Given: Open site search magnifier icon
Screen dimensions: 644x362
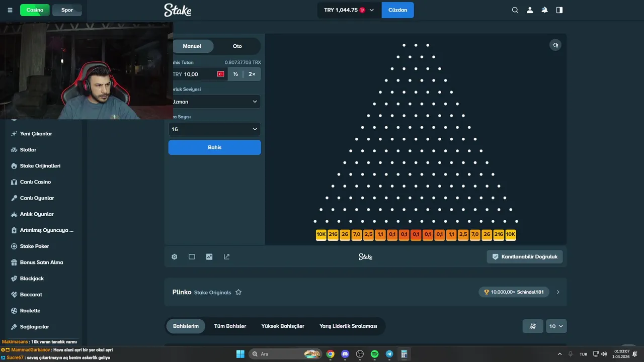Looking at the screenshot, I should (x=515, y=10).
